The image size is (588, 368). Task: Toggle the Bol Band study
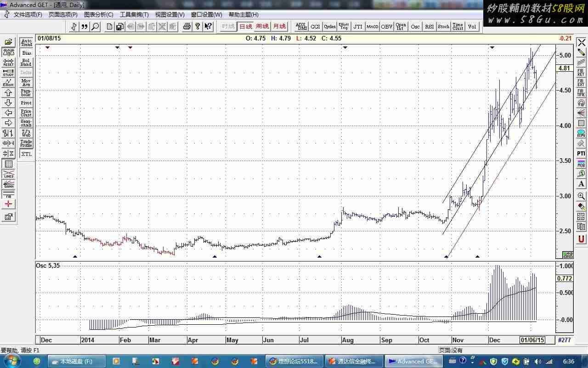pos(26,63)
